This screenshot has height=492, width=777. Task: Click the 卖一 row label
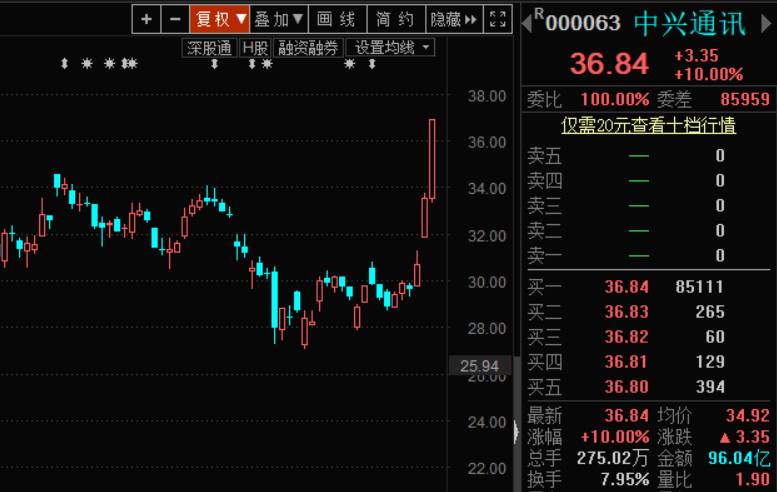click(545, 256)
